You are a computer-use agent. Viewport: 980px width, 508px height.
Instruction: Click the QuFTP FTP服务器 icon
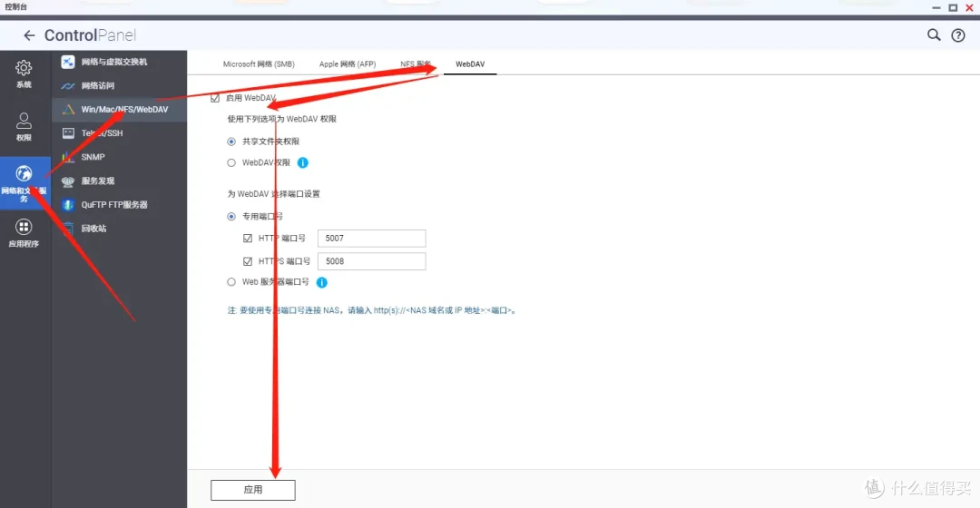(x=68, y=205)
